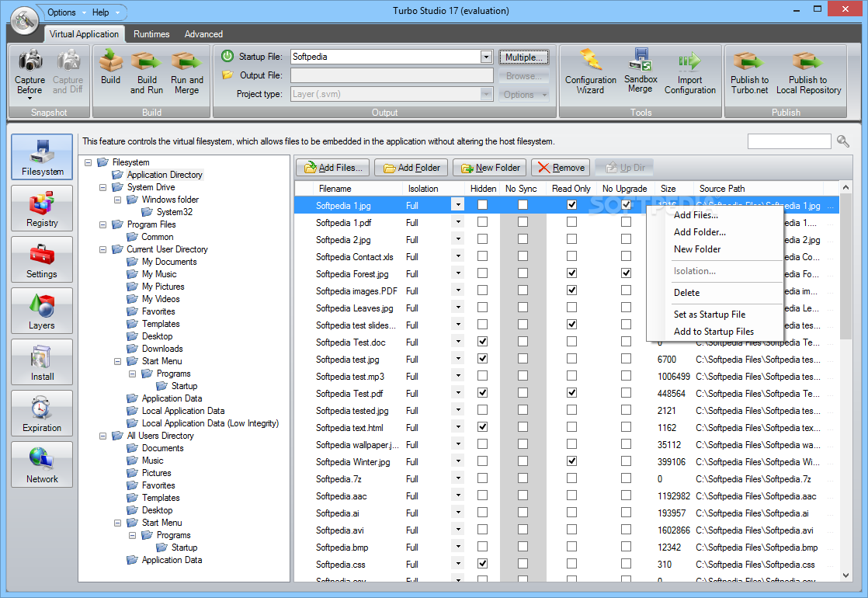Screen dimensions: 868x598
Task: Click the Size column header
Action: (x=673, y=189)
